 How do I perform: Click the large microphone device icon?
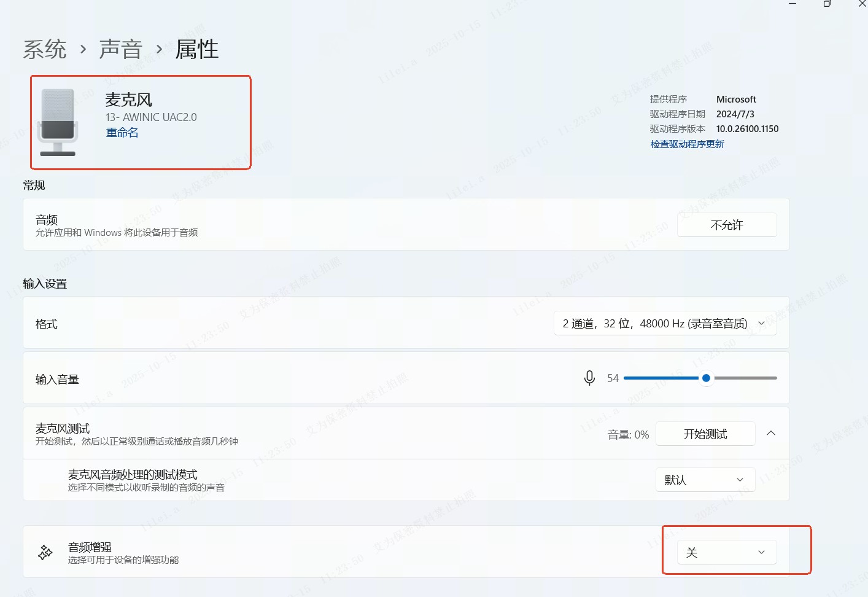pos(58,122)
